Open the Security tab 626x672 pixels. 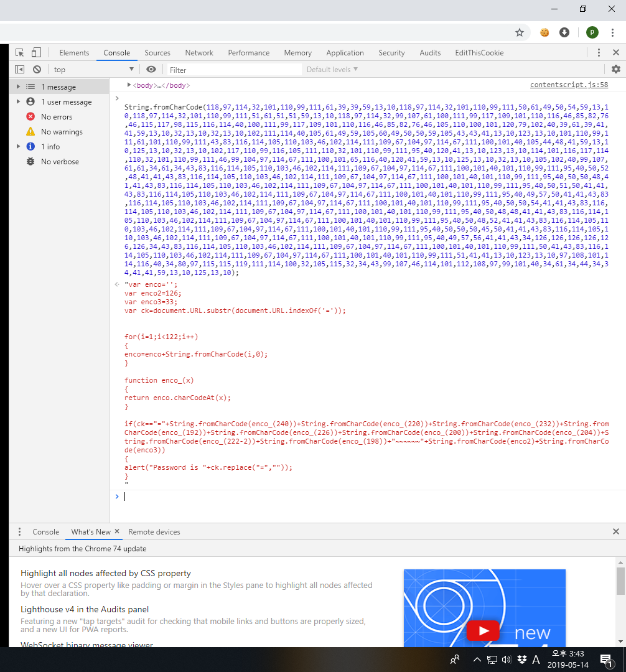coord(391,53)
